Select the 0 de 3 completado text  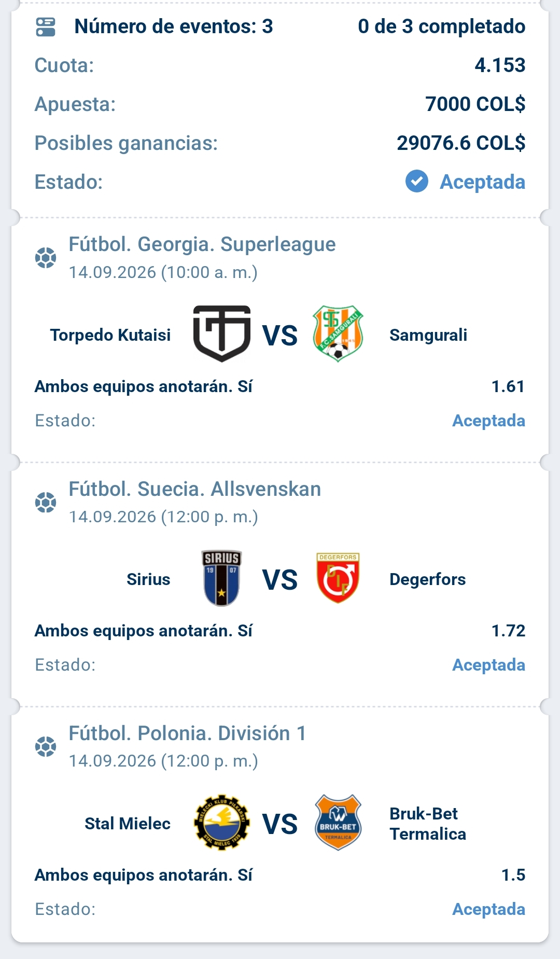[x=442, y=26]
